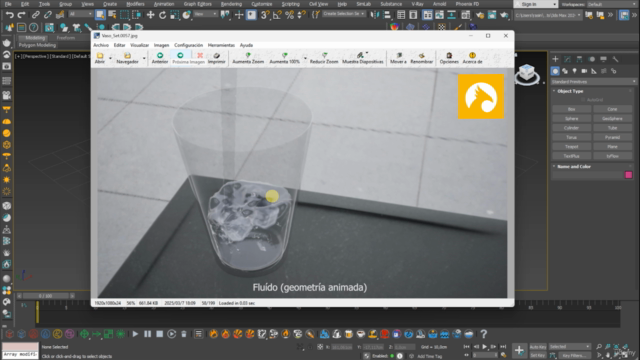This screenshot has height=360, width=640.
Task: Open the Visualizar menu in image viewer
Action: tap(139, 45)
